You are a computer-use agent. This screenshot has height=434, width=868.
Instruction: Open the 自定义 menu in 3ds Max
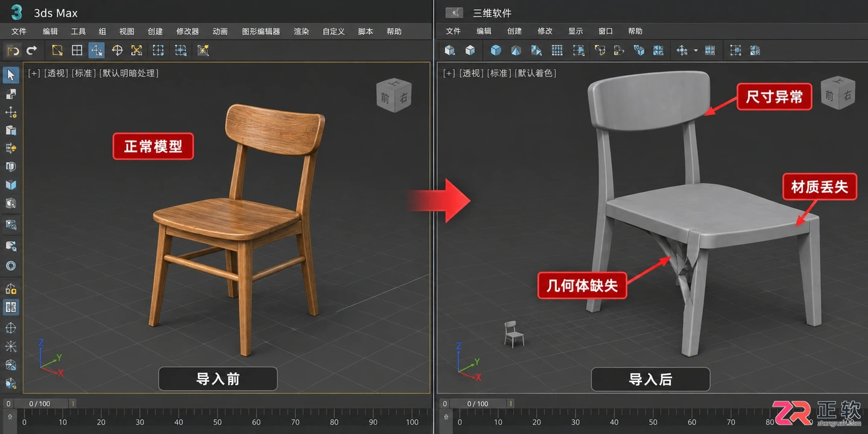tap(333, 31)
